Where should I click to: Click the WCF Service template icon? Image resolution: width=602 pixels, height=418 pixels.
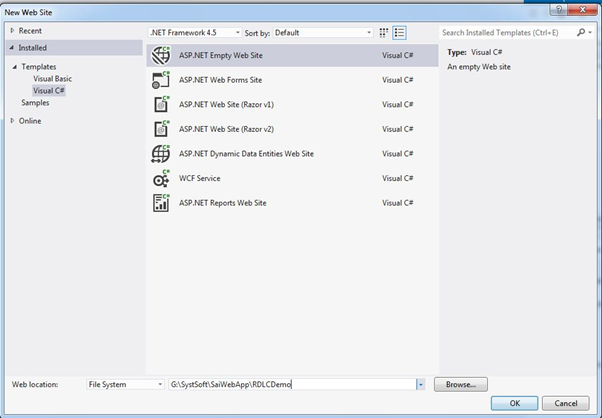click(x=161, y=178)
